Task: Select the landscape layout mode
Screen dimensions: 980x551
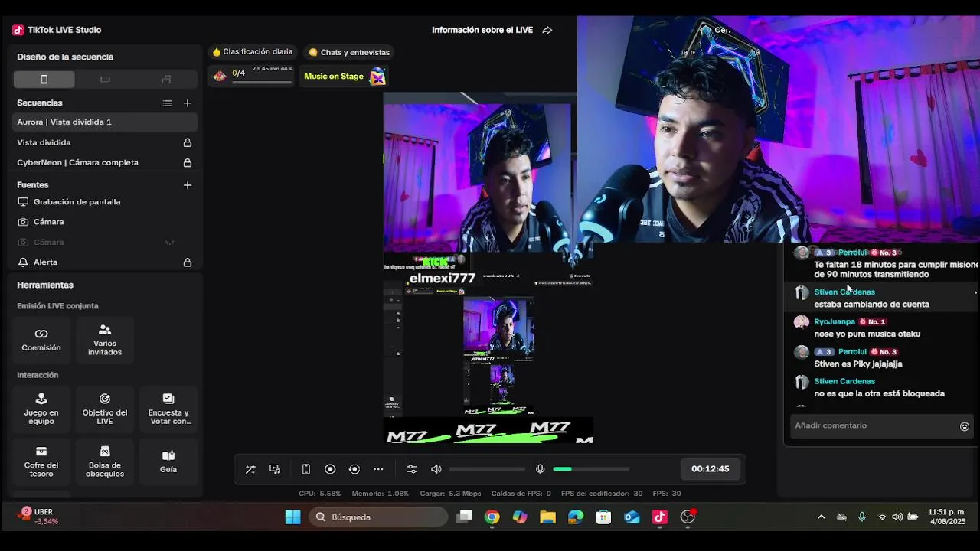Action: 105,80
